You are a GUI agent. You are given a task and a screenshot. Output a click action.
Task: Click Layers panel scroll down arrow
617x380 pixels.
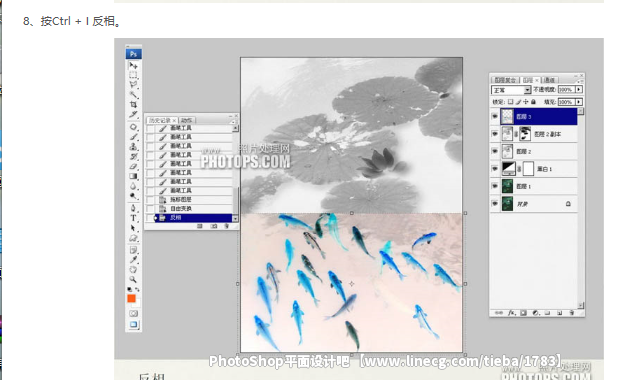coord(581,305)
